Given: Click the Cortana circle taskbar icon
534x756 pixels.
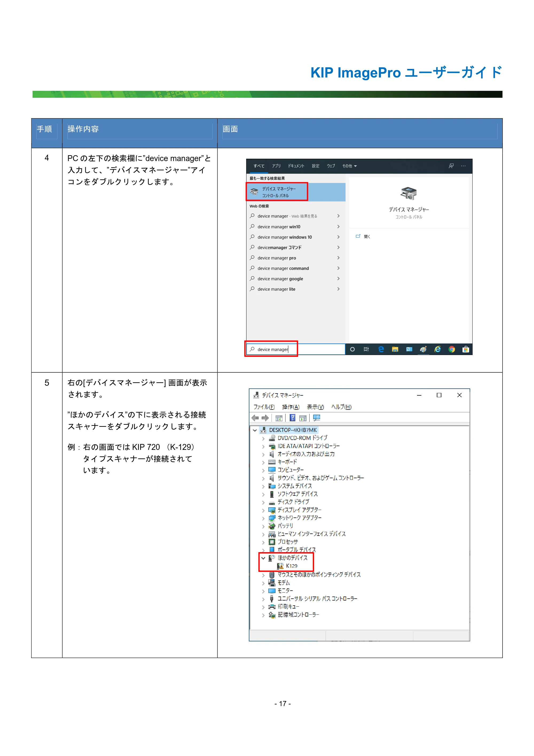Looking at the screenshot, I should coord(352,349).
